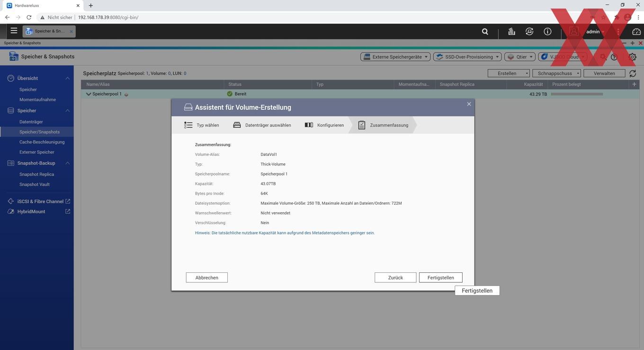This screenshot has width=644, height=350.
Task: Select the Hardwareluxx browser tab
Action: 43,6
